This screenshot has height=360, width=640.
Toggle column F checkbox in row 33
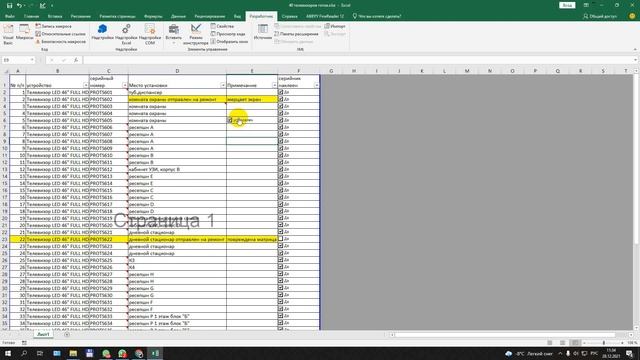[281, 309]
